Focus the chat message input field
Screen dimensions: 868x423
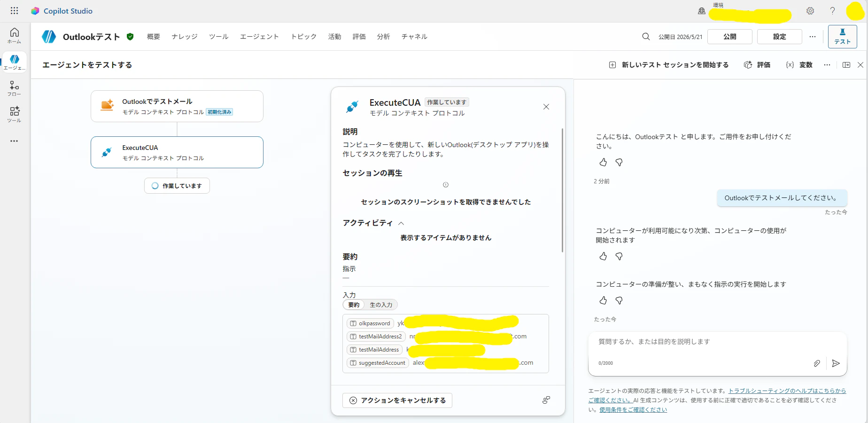[717, 342]
